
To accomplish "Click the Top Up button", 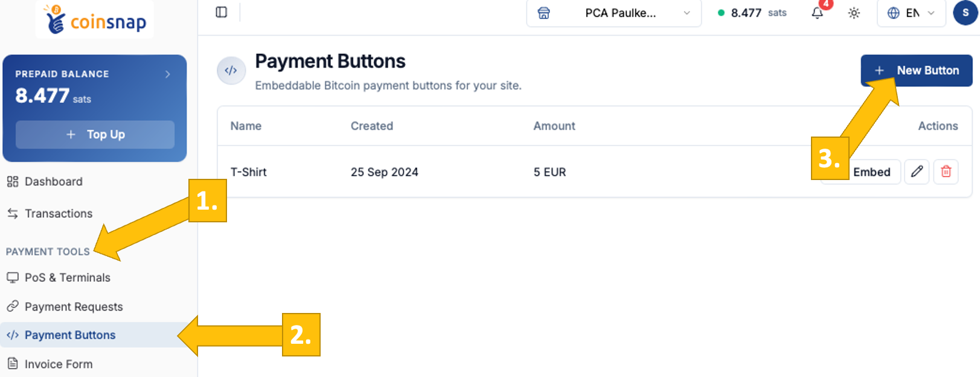I will coord(95,134).
